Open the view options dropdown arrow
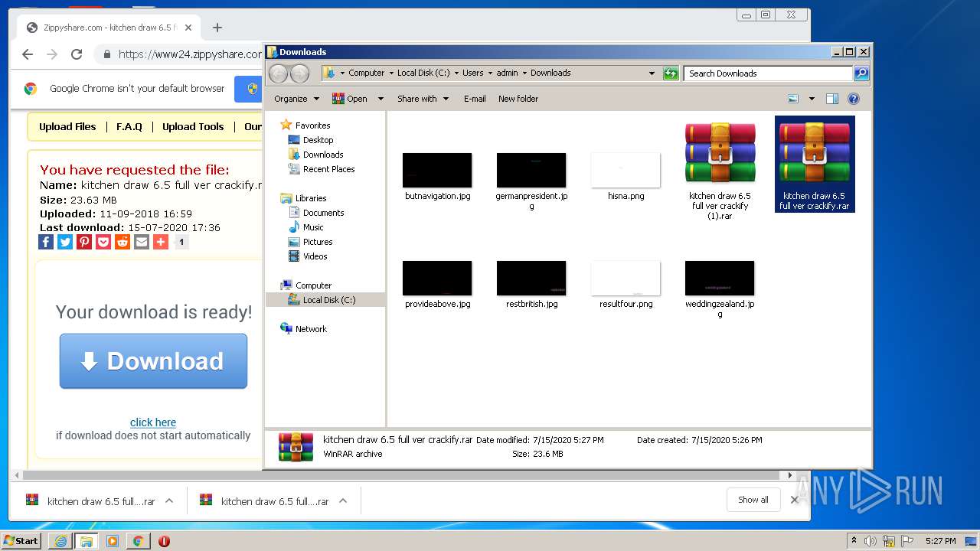980x551 pixels. 812,99
